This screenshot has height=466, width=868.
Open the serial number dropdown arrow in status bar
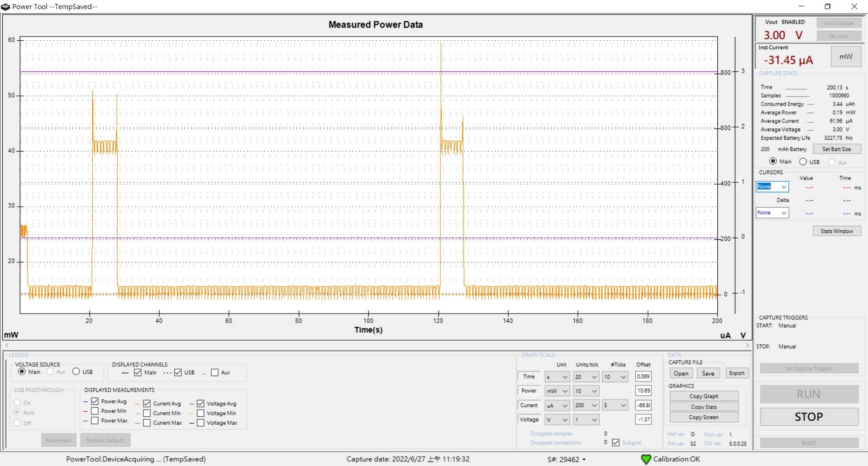(584, 460)
